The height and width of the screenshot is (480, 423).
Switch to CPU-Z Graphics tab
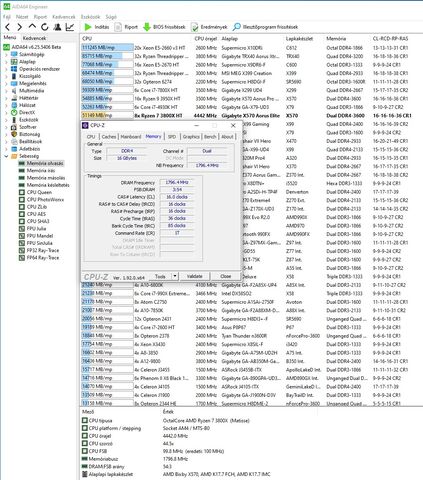[191, 137]
